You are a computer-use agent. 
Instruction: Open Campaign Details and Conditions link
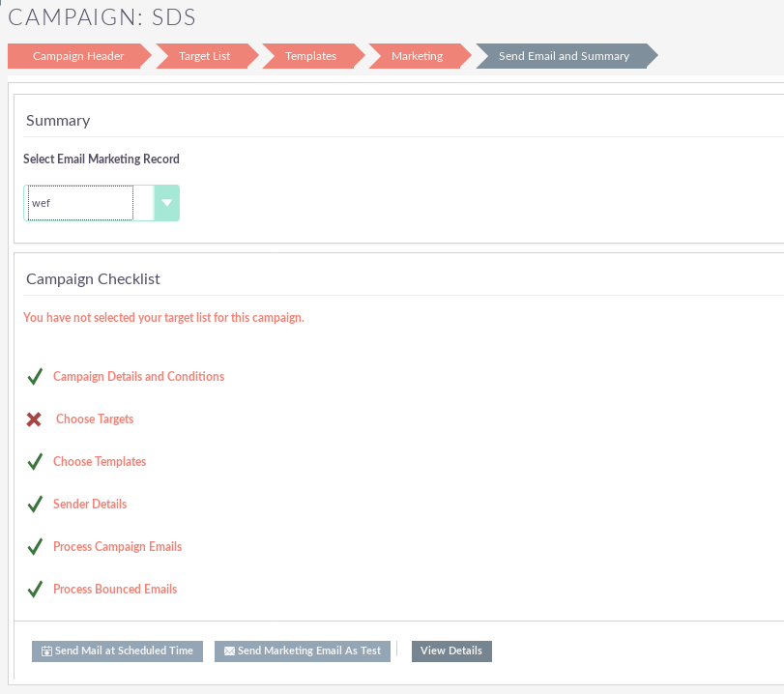coord(138,377)
